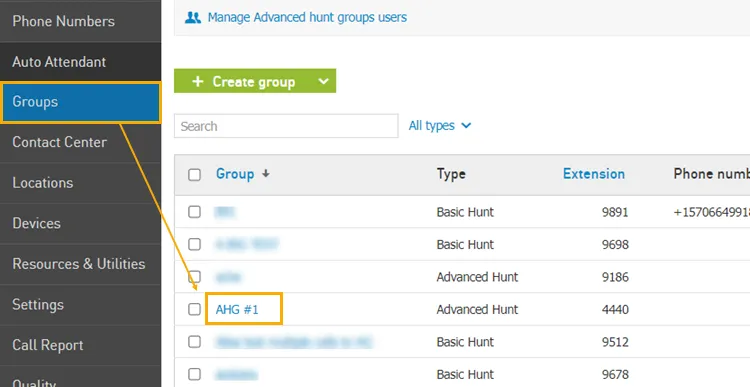Click the Basic Hunt type in 9698 row

(465, 244)
